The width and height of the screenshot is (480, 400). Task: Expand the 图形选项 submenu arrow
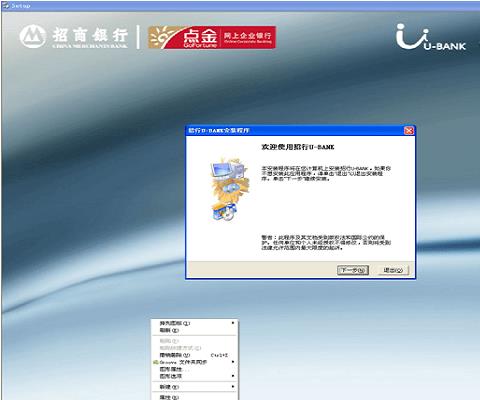[233, 376]
